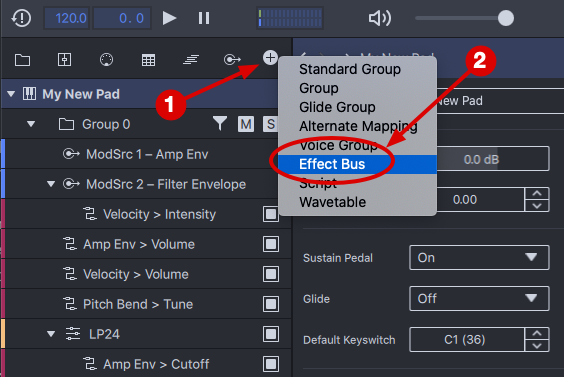Click the Velocity > Volume routing icon
The image size is (564, 377).
tap(70, 273)
